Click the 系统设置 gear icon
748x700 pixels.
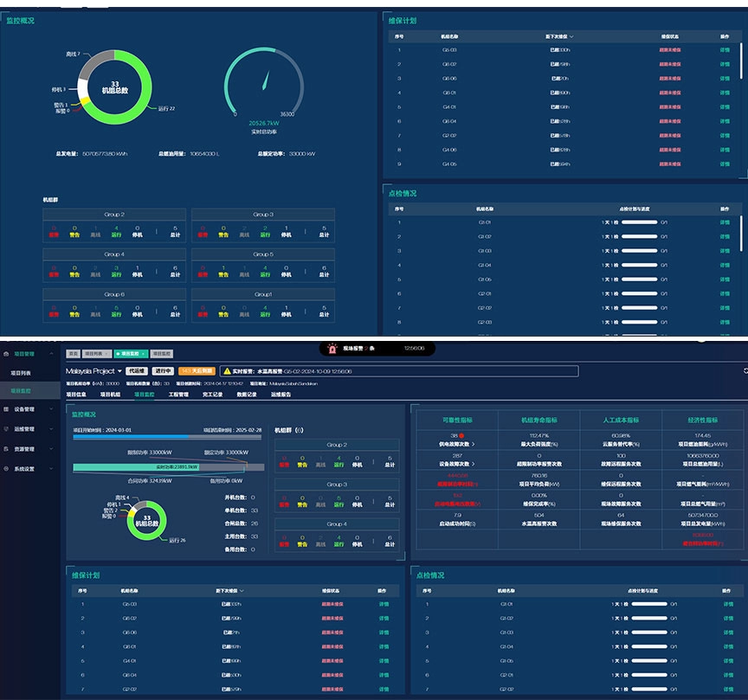point(6,469)
